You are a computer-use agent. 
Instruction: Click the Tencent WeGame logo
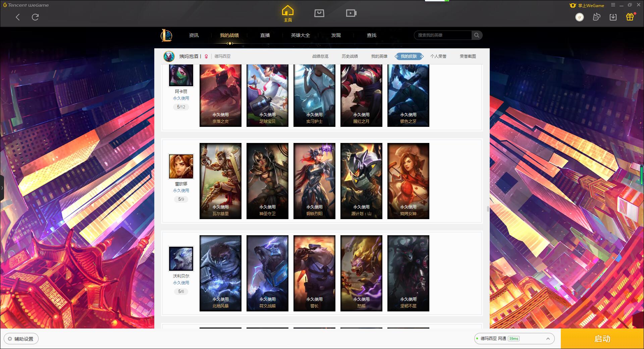pos(26,5)
